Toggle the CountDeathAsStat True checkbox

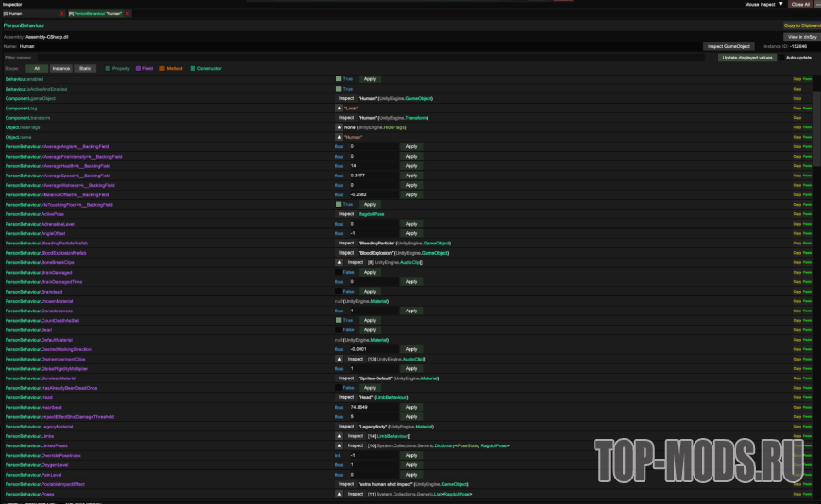tap(338, 320)
